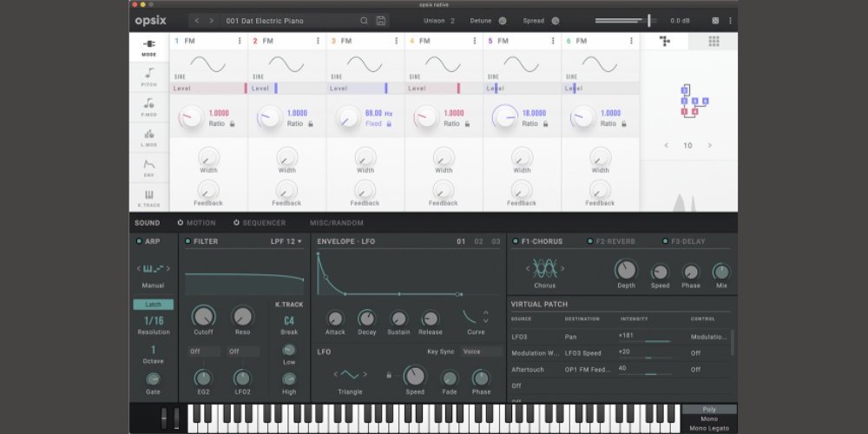The image size is (868, 434).
Task: Disable the FILTER section power toggle
Action: (x=187, y=241)
